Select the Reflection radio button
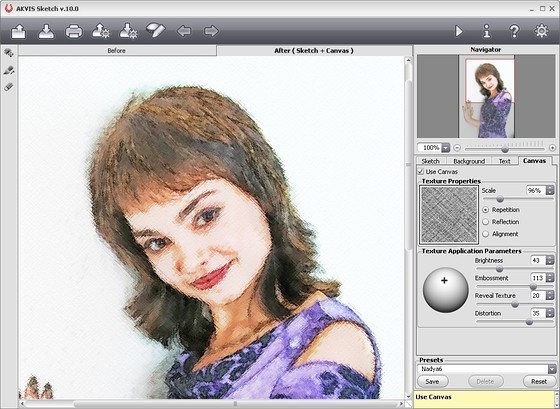This screenshot has height=409, width=560. click(485, 222)
